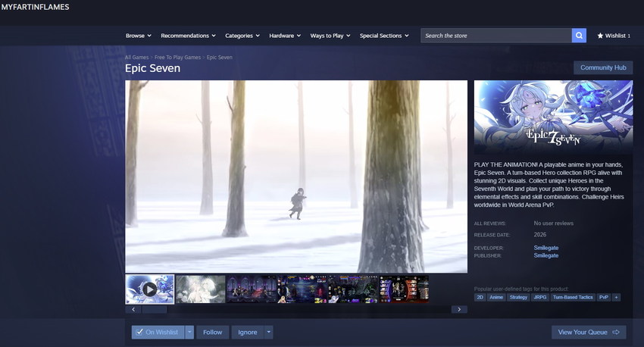Open Smilegate developer link
The width and height of the screenshot is (644, 347).
pos(546,248)
